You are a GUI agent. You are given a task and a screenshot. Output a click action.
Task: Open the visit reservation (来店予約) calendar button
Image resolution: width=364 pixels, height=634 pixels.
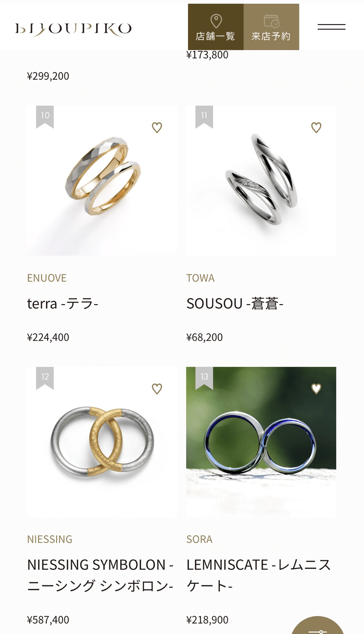271,27
